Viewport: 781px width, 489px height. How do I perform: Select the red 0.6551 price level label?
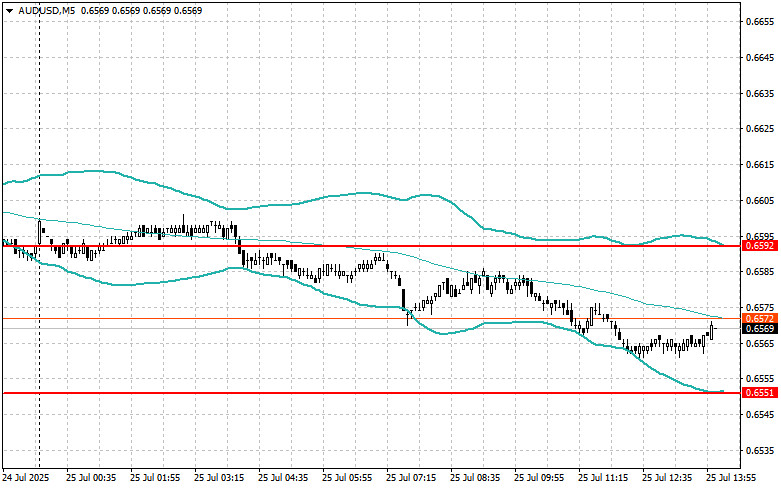coord(760,393)
